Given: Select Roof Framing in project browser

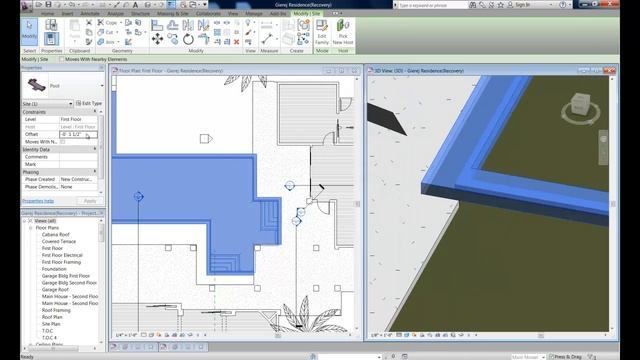Looking at the screenshot, I should [56, 310].
